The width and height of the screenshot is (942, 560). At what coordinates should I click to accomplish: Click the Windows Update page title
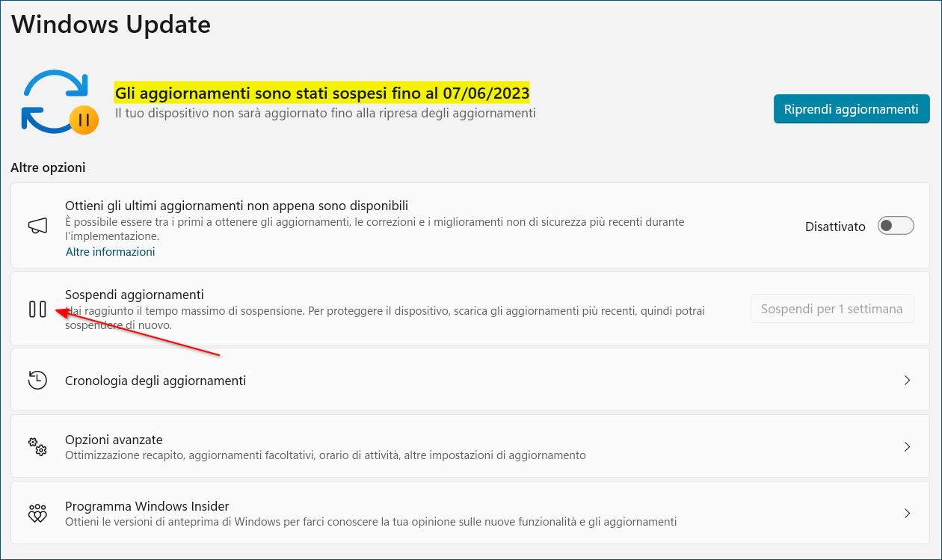[111, 25]
